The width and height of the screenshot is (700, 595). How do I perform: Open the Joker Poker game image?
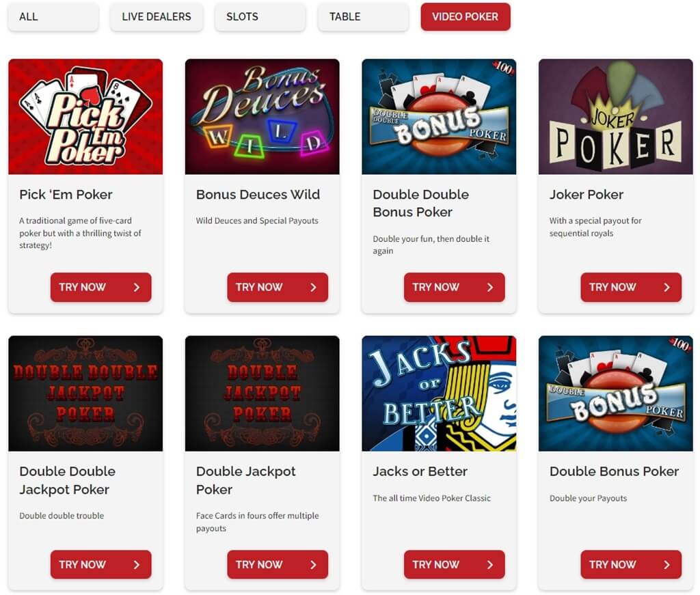coord(616,116)
